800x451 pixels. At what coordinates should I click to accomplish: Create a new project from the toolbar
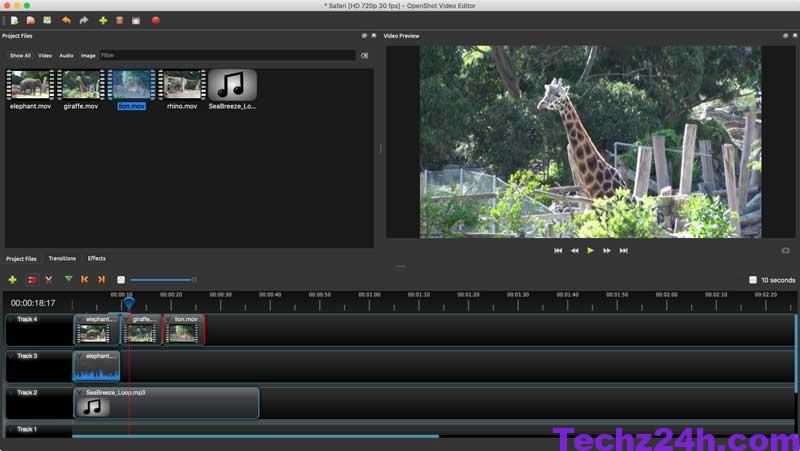click(14, 20)
